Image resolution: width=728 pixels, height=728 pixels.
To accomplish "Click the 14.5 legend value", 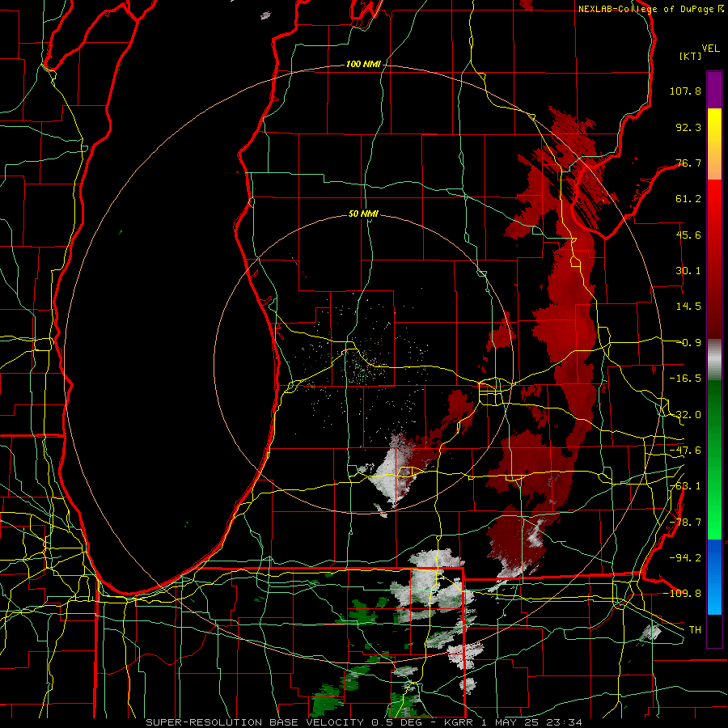I will pyautogui.click(x=688, y=307).
